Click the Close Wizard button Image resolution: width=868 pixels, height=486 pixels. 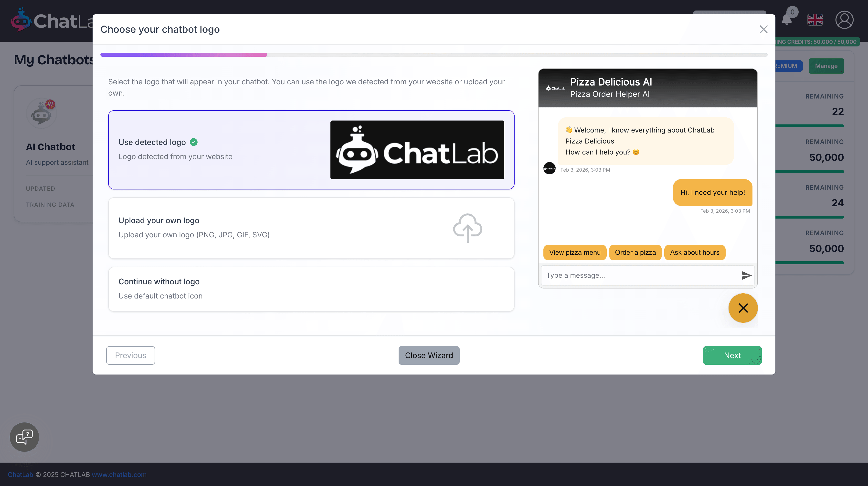click(x=429, y=355)
